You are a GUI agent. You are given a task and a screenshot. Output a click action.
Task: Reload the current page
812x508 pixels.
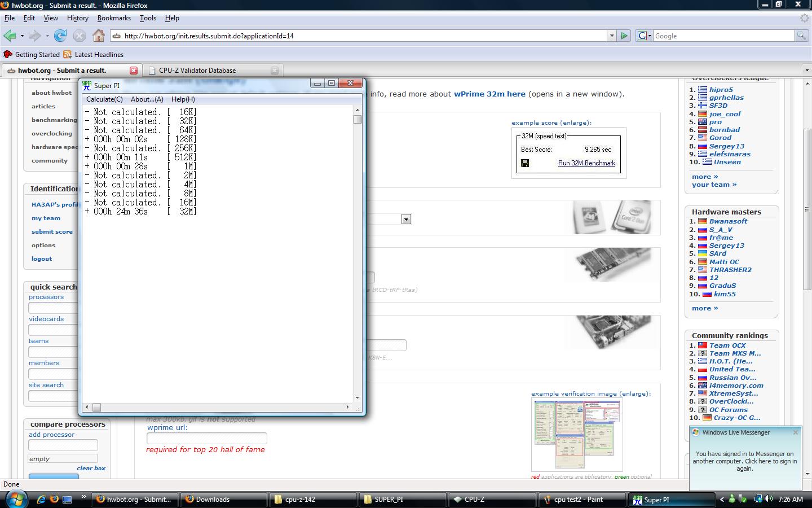(60, 36)
